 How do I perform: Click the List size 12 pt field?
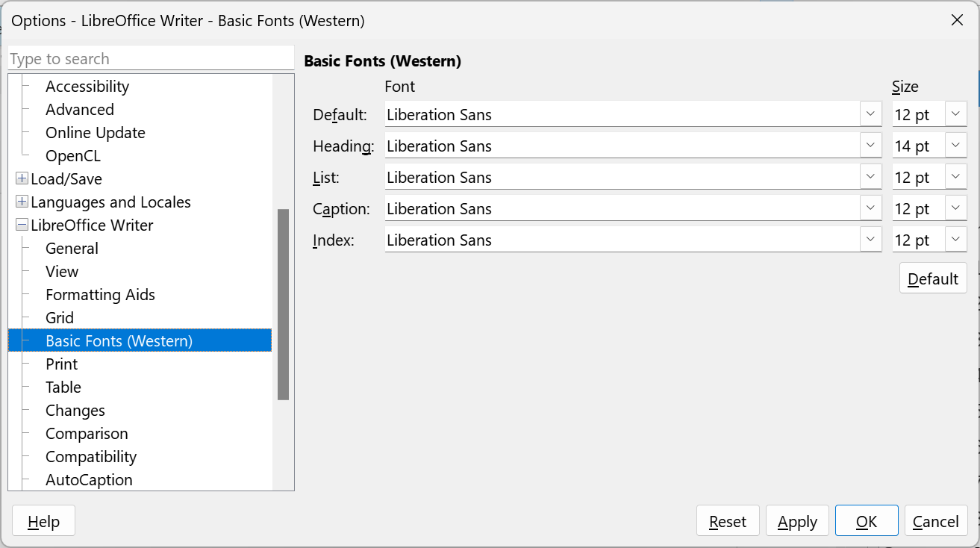pyautogui.click(x=919, y=177)
